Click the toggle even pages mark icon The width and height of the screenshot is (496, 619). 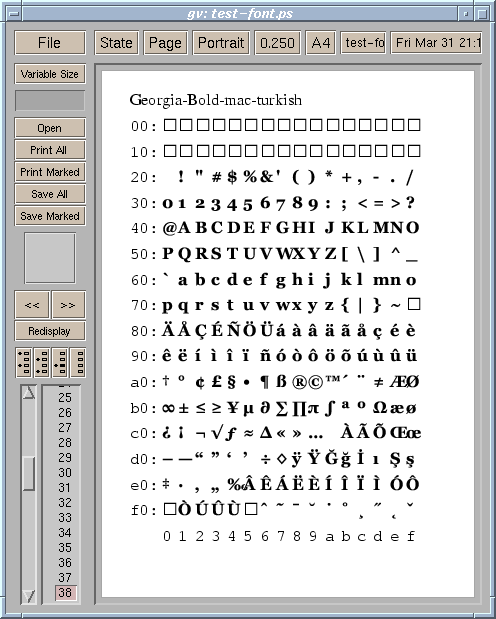point(42,362)
